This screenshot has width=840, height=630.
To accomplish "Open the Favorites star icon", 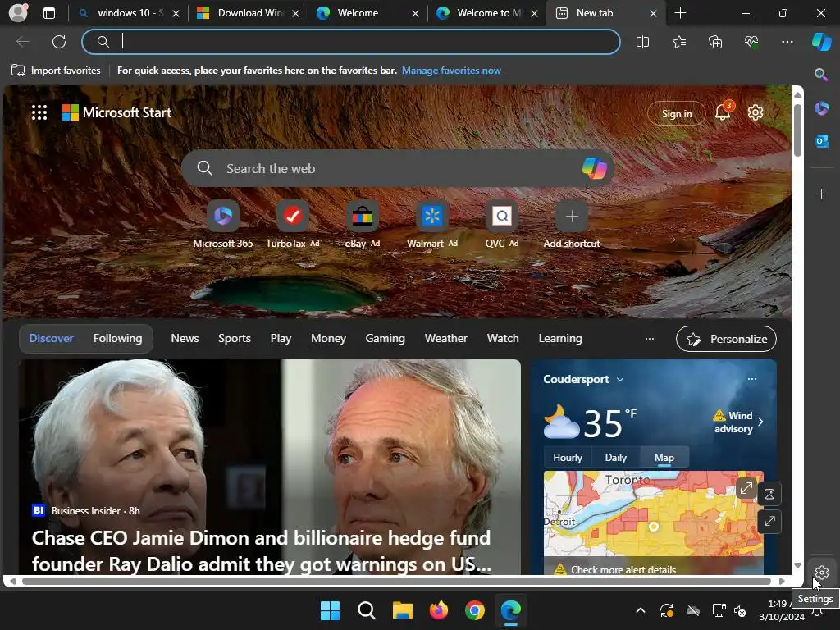I will coord(678,42).
